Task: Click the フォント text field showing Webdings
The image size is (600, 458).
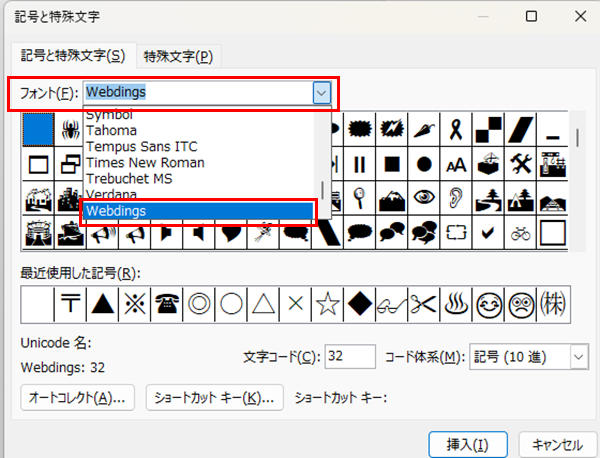Action: [198, 93]
